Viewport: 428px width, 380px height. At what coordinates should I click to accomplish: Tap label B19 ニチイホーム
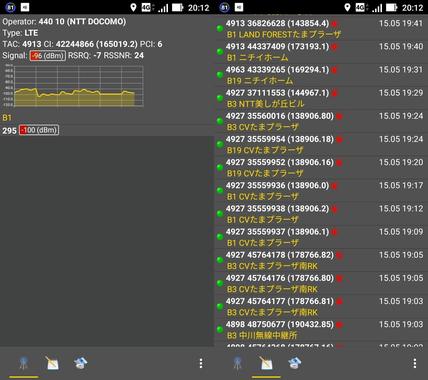coord(260,81)
